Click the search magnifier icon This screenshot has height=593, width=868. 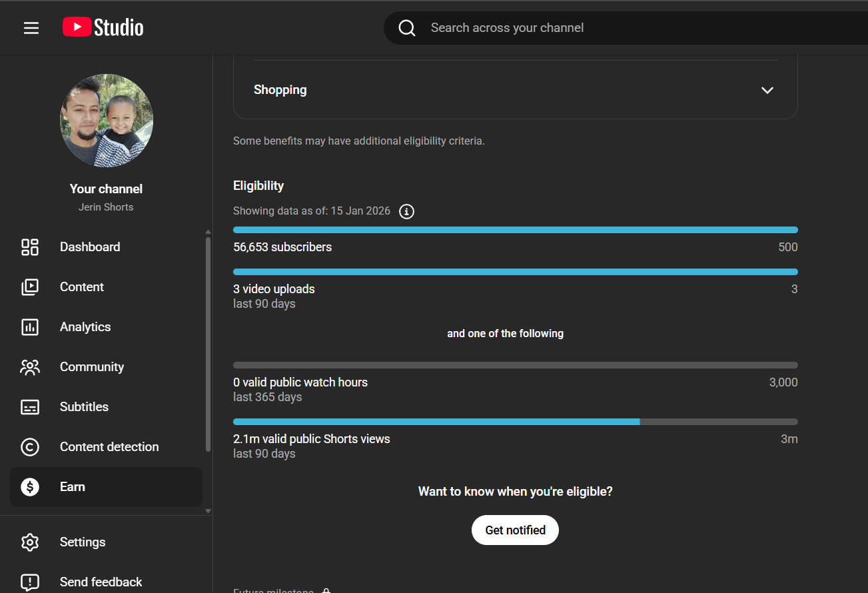pos(407,28)
